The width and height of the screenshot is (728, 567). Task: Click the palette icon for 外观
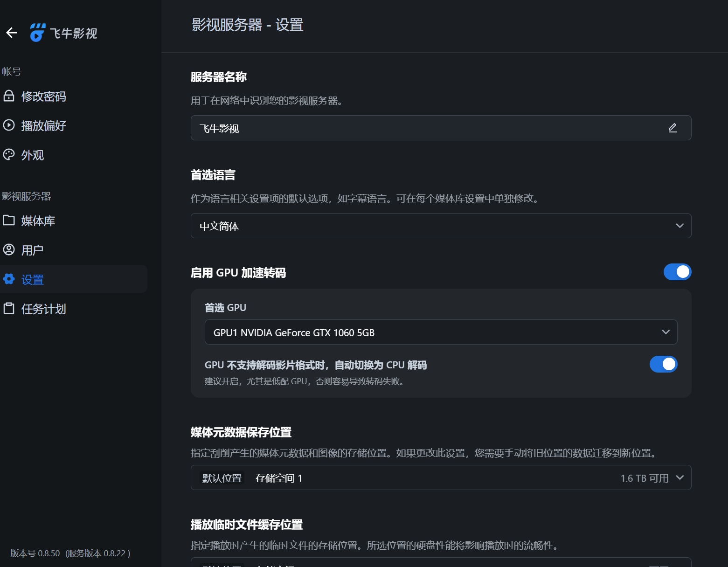click(x=9, y=155)
